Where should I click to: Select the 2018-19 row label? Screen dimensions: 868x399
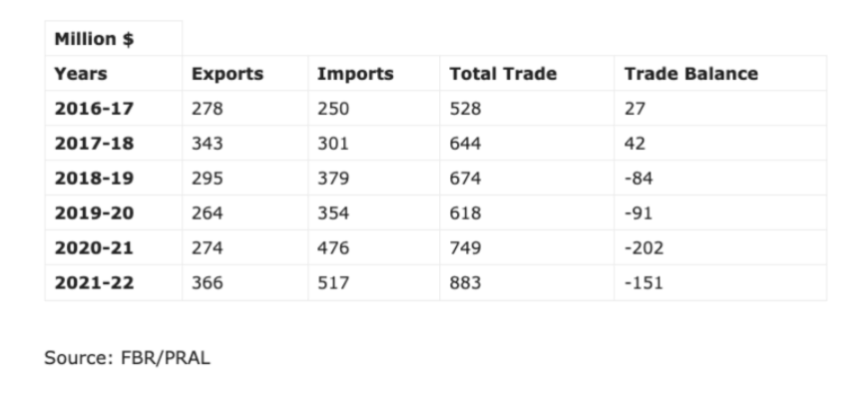point(94,179)
